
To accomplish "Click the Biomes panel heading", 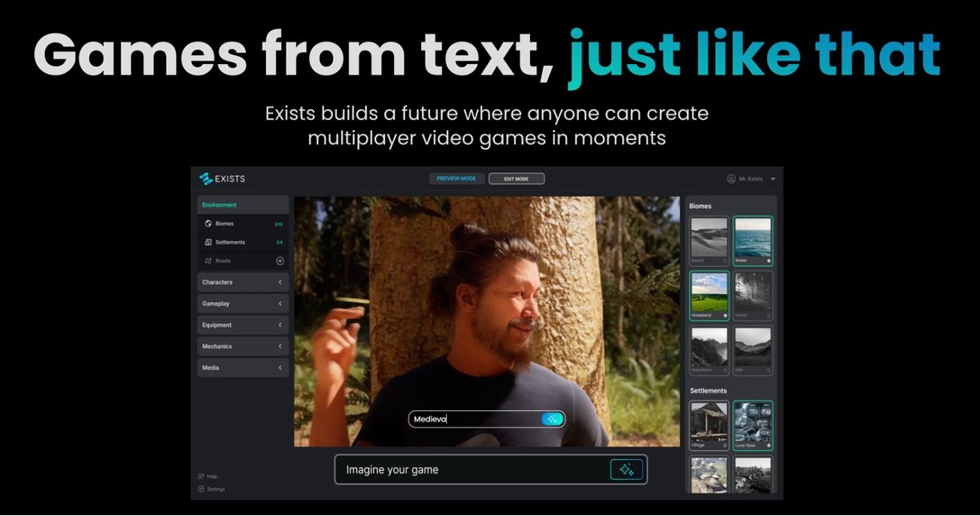I will click(701, 206).
